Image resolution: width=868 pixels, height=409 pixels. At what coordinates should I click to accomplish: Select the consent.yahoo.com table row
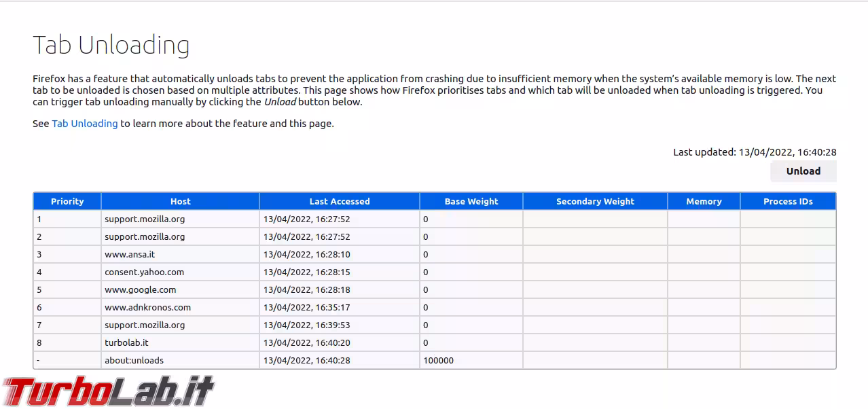pyautogui.click(x=272, y=272)
